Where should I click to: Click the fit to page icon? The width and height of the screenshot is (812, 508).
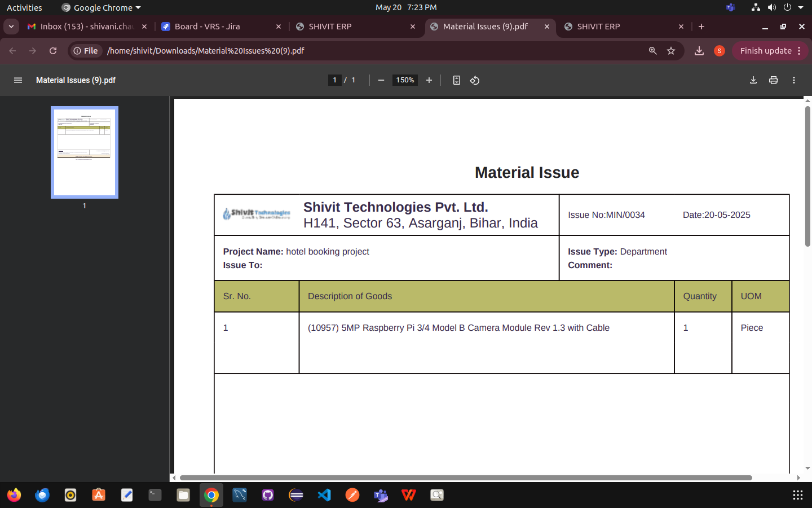(457, 80)
